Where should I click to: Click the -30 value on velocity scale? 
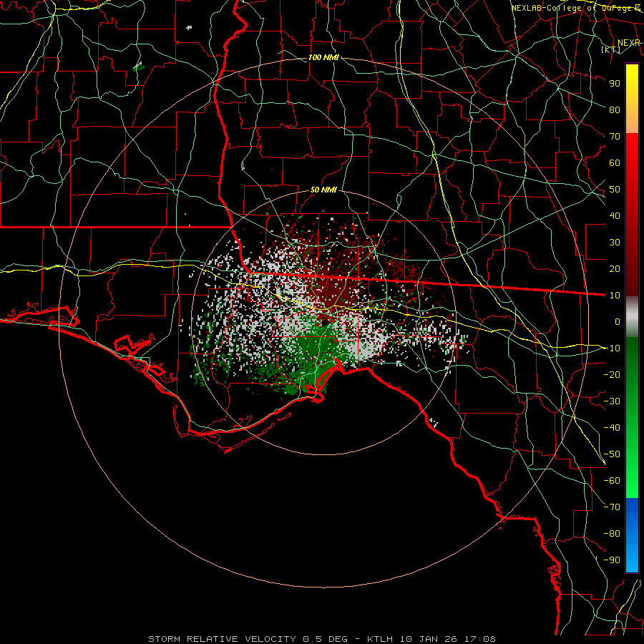tap(612, 401)
